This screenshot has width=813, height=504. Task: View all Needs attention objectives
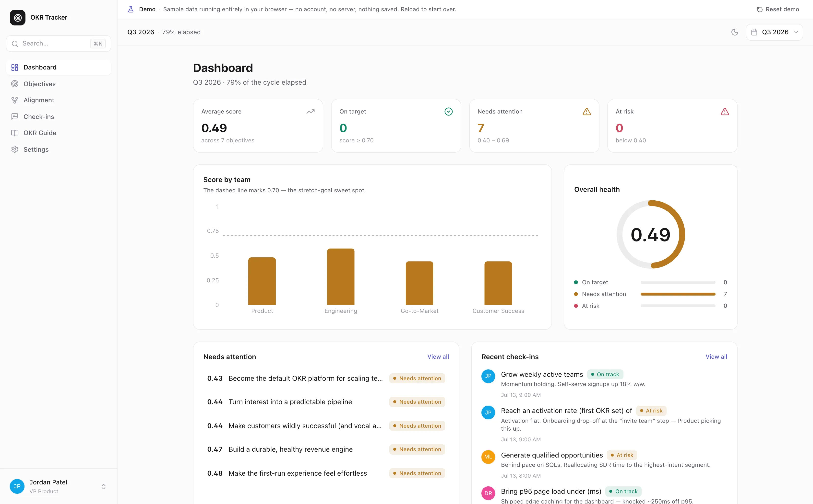pos(438,356)
